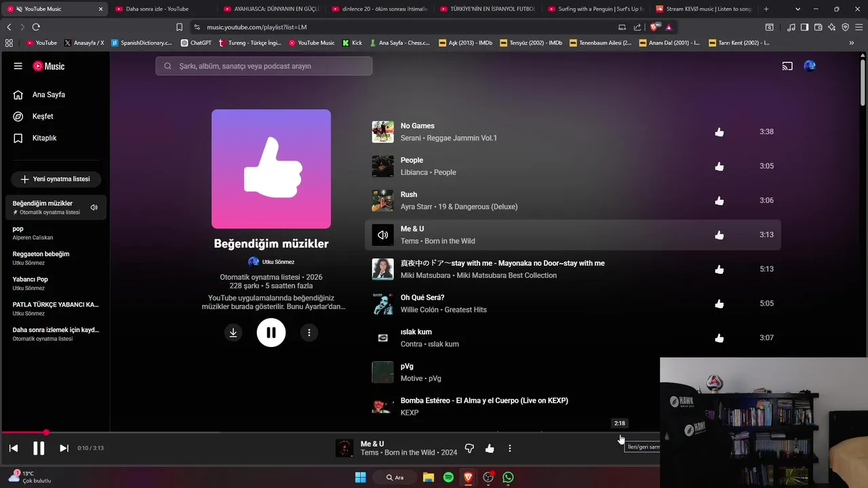
Task: Click the speaker icon on Me & U row
Action: (383, 235)
